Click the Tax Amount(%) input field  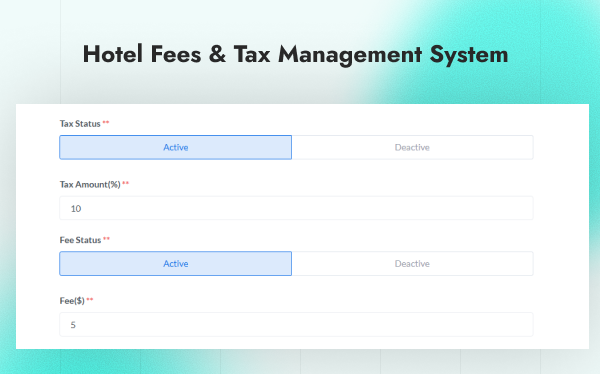(x=296, y=208)
